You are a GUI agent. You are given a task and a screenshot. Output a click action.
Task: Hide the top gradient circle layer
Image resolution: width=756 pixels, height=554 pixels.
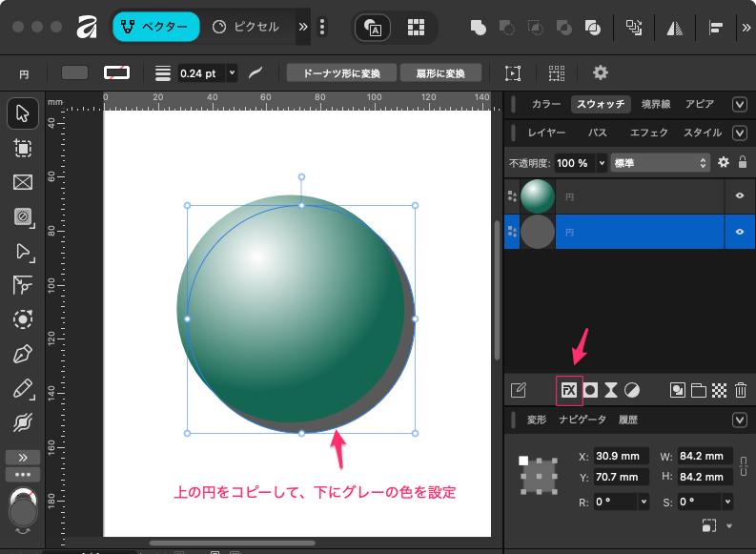pyautogui.click(x=739, y=195)
